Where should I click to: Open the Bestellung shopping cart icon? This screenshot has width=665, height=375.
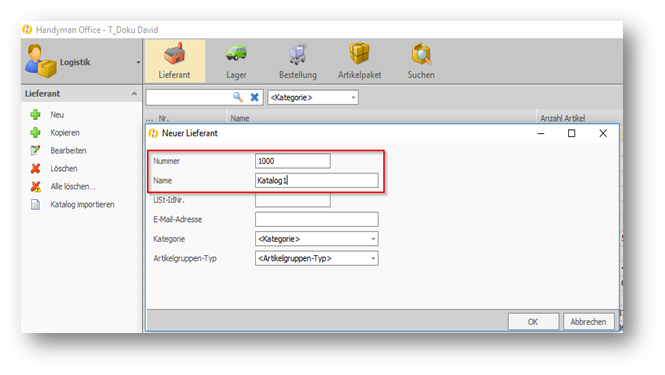pyautogui.click(x=298, y=54)
